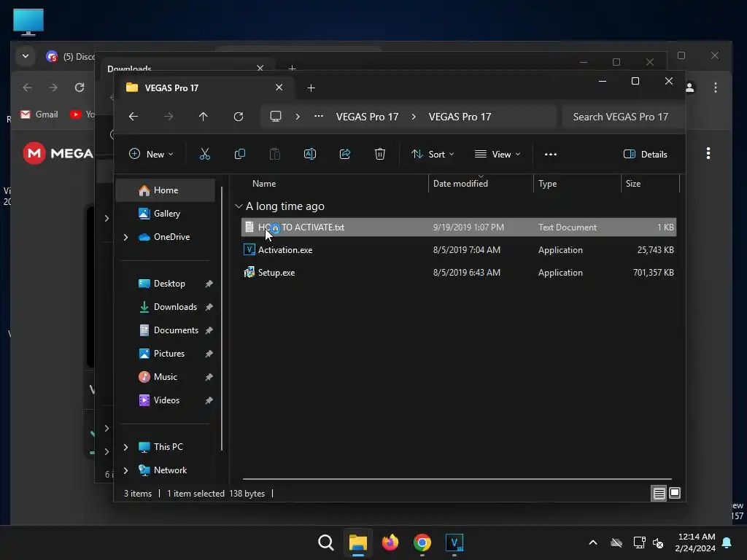The image size is (747, 560).
Task: Click the Cut scissors icon in toolbar
Action: [205, 155]
